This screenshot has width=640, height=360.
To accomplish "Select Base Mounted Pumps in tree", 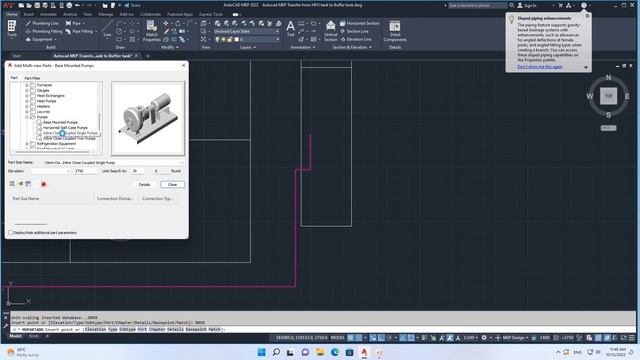I will click(x=60, y=122).
